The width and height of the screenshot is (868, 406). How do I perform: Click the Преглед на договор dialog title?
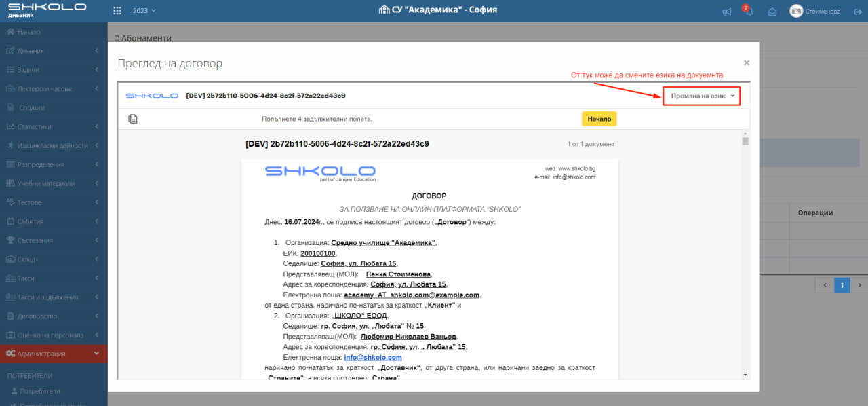click(170, 63)
